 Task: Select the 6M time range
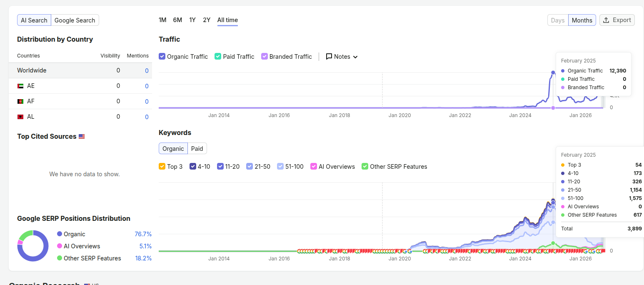(x=177, y=20)
